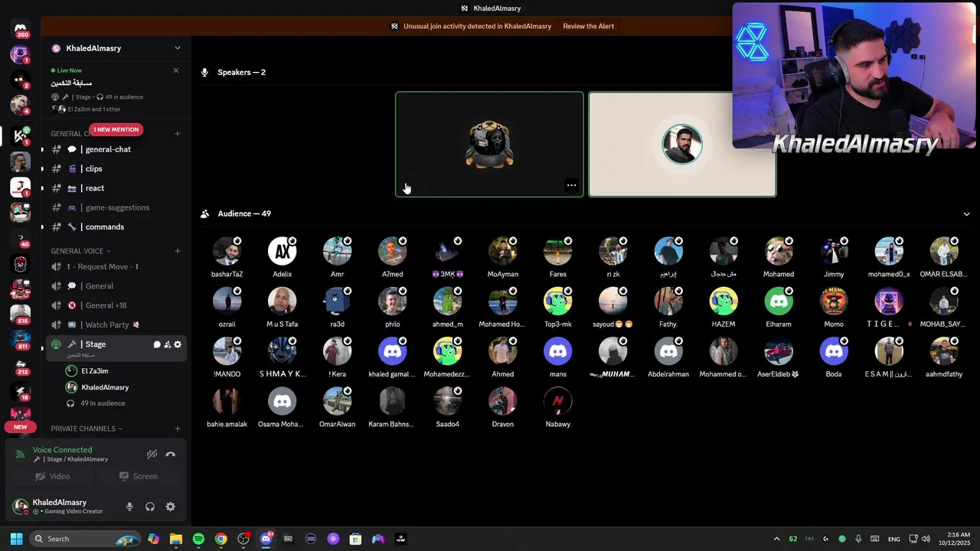Image resolution: width=980 pixels, height=551 pixels.
Task: Toggle microphone mute in user panel
Action: [x=129, y=507]
